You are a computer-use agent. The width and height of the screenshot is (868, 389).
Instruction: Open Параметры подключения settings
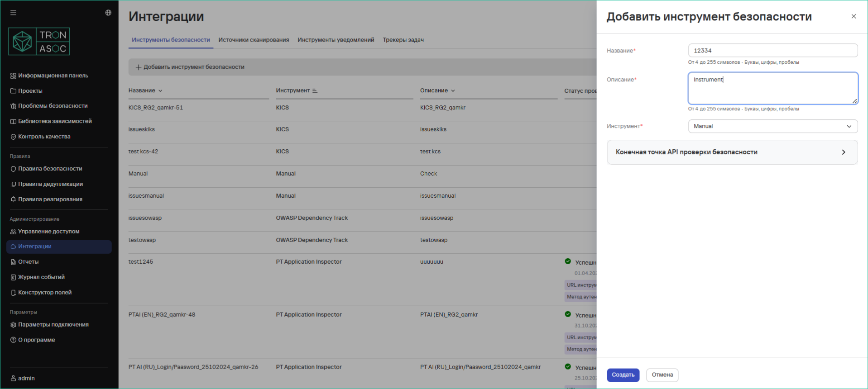click(53, 325)
